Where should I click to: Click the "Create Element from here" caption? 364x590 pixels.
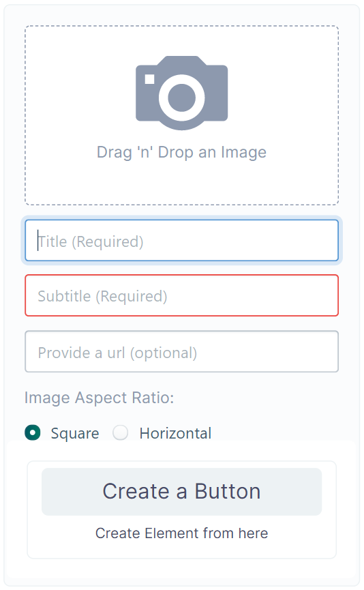click(x=181, y=533)
